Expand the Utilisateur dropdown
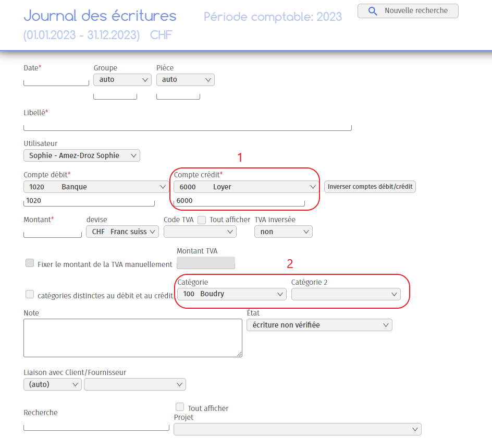This screenshot has height=448, width=492. tap(82, 155)
